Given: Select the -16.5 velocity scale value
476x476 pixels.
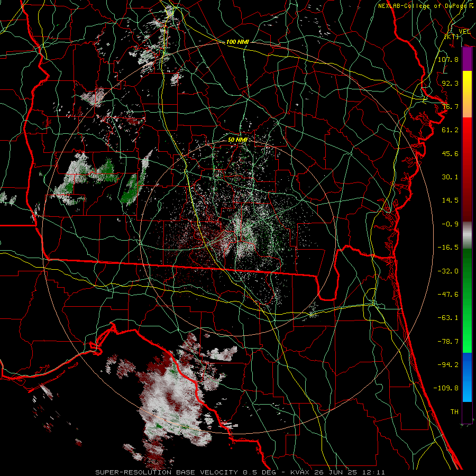Looking at the screenshot, I should coord(448,248).
